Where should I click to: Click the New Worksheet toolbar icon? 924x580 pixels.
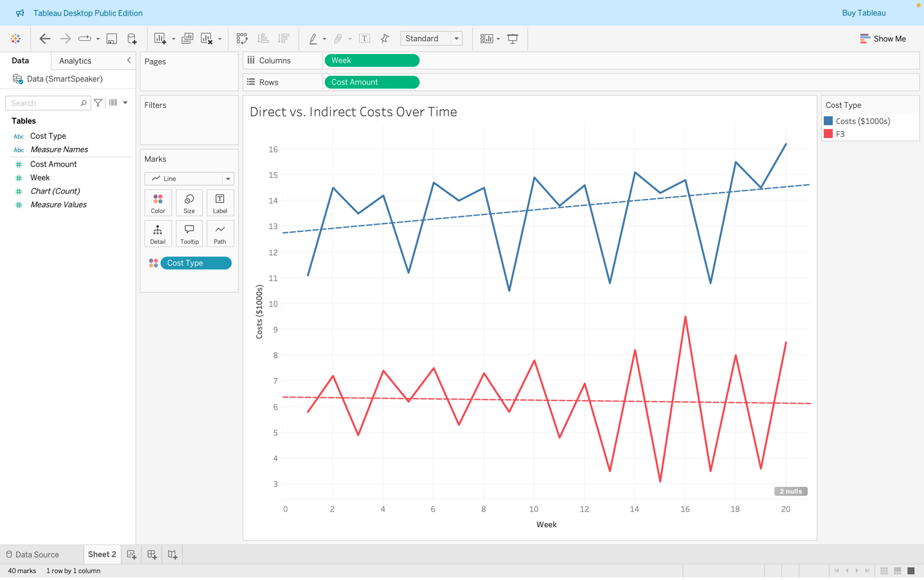pyautogui.click(x=160, y=39)
